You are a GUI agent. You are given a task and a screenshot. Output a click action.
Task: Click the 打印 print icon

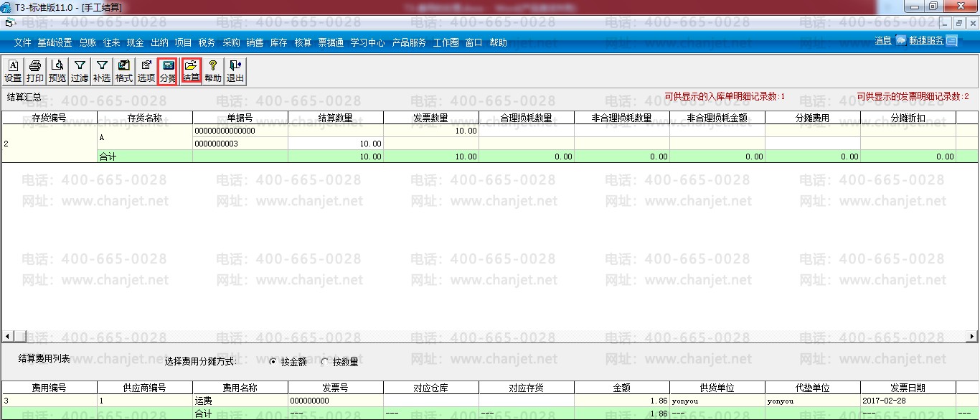(x=35, y=71)
